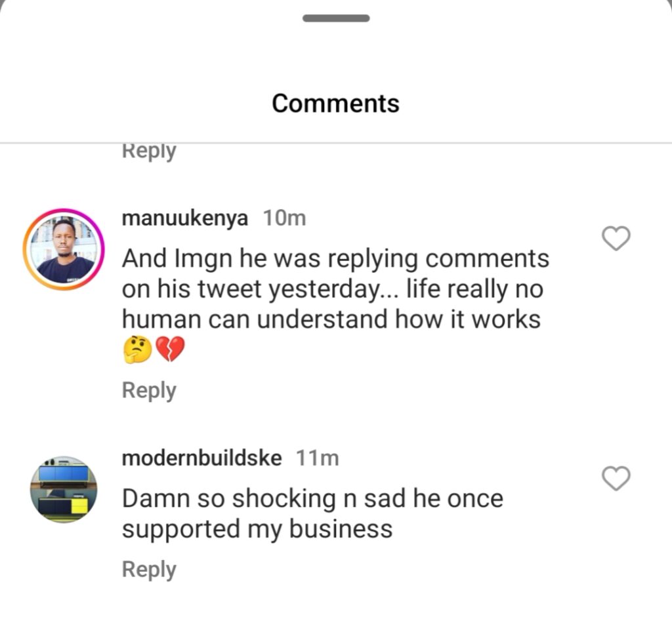Image resolution: width=672 pixels, height=623 pixels.
Task: Tap the divider line below Comments header
Action: 336,142
